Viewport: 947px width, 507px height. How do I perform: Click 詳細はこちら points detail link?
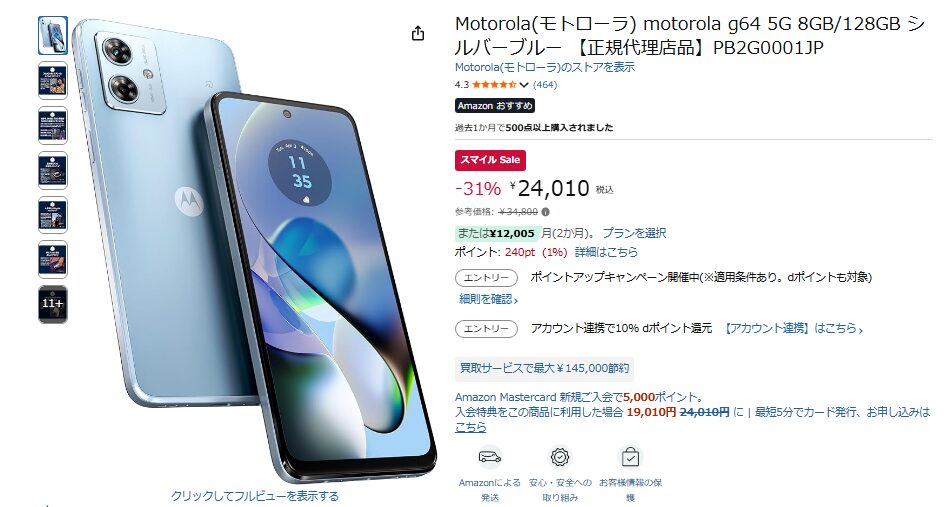click(x=606, y=252)
